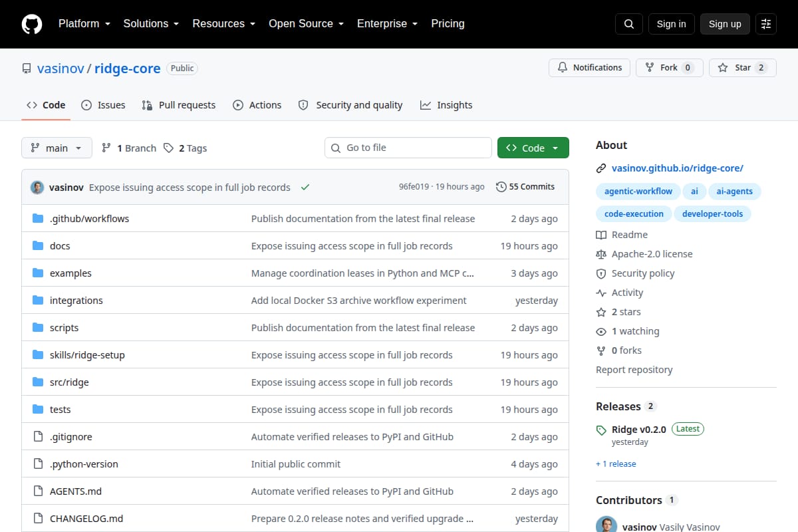Click the folder icon for examples

click(38, 273)
